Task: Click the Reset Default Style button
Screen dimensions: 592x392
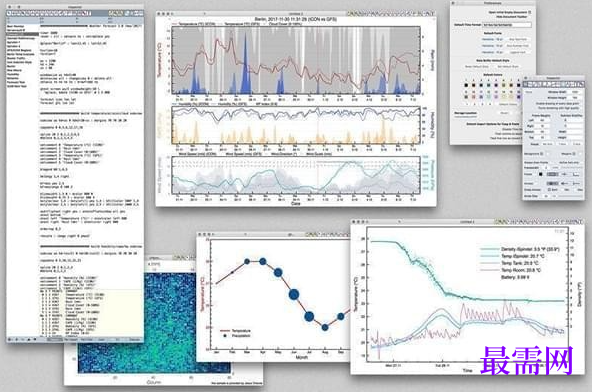Action: pyautogui.click(x=476, y=66)
